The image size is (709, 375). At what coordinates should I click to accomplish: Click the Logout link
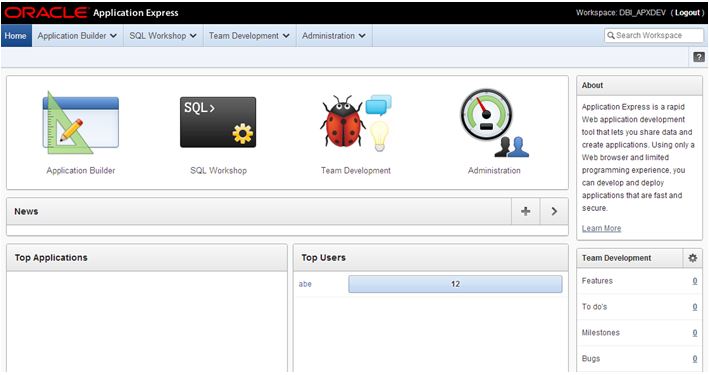[687, 13]
